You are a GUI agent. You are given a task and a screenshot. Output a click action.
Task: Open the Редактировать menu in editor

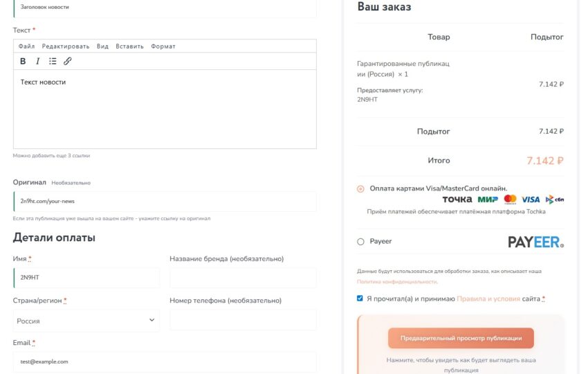66,46
